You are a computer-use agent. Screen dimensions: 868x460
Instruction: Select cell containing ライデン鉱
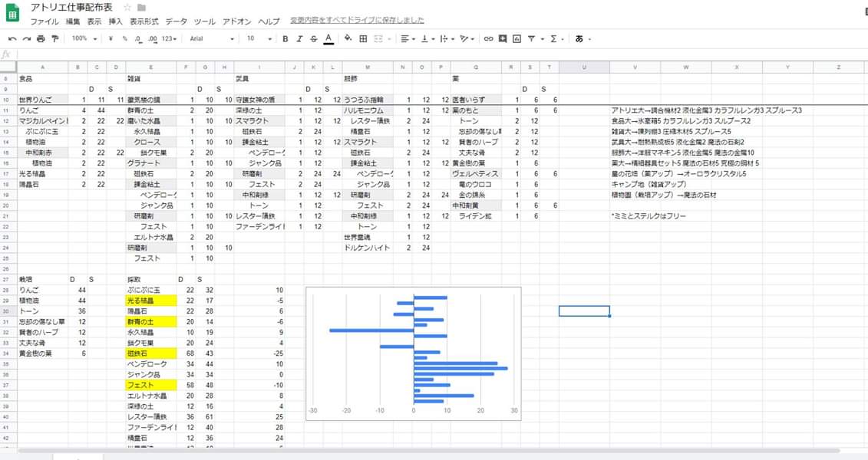click(476, 216)
